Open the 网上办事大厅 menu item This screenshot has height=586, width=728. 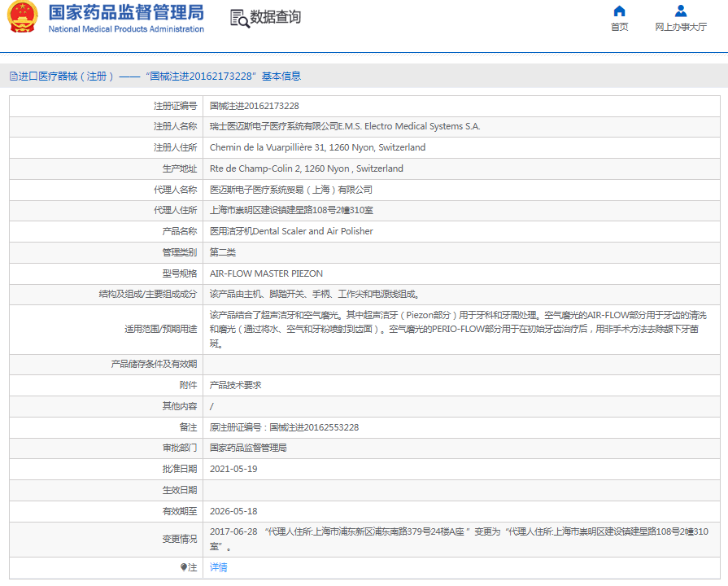coord(681,27)
